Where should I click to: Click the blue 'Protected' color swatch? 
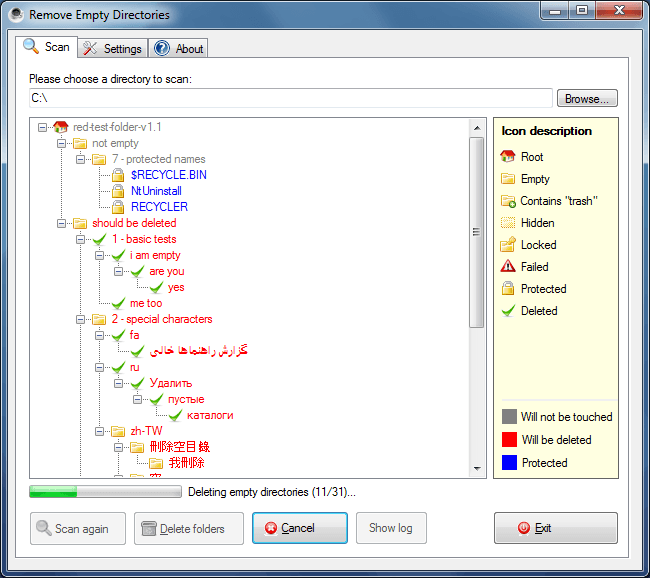click(x=509, y=462)
